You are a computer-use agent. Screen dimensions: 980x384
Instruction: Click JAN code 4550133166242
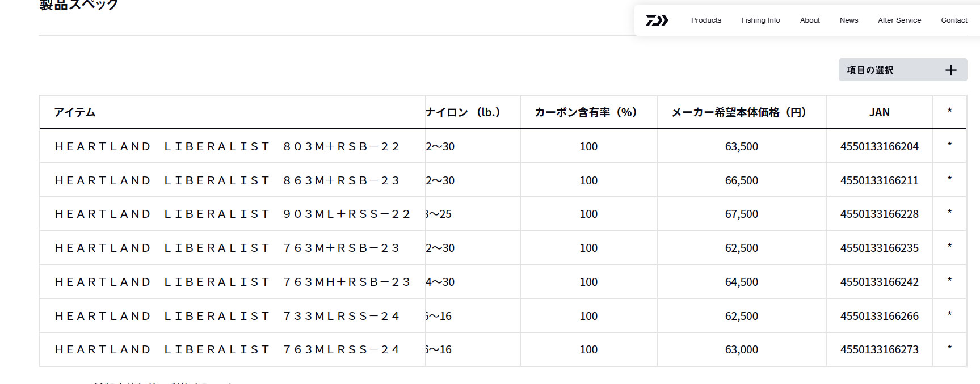[879, 282]
